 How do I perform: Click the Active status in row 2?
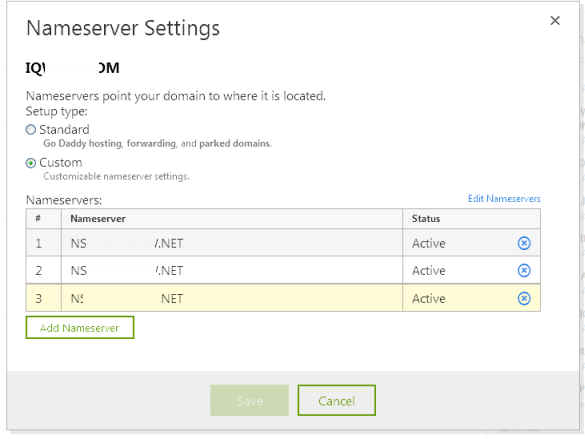[x=429, y=270]
